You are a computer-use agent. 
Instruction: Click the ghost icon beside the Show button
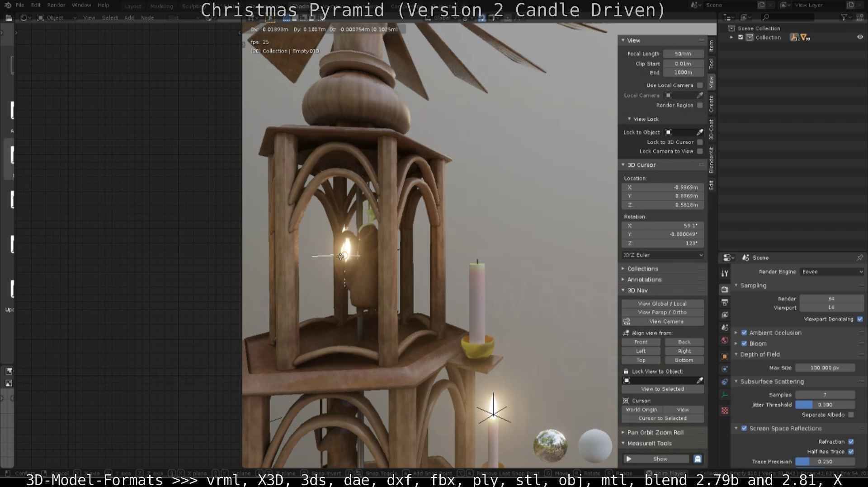[x=698, y=459]
